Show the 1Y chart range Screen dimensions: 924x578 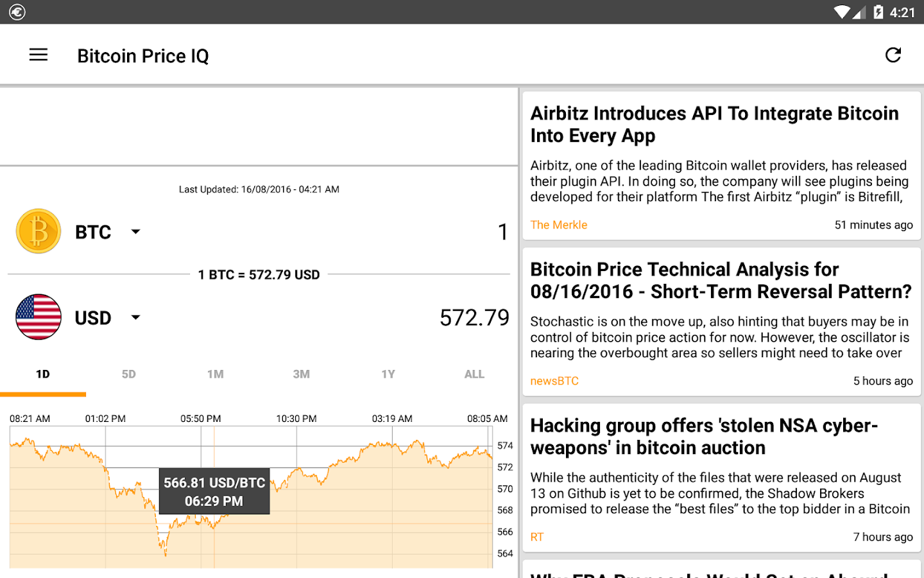(x=388, y=374)
